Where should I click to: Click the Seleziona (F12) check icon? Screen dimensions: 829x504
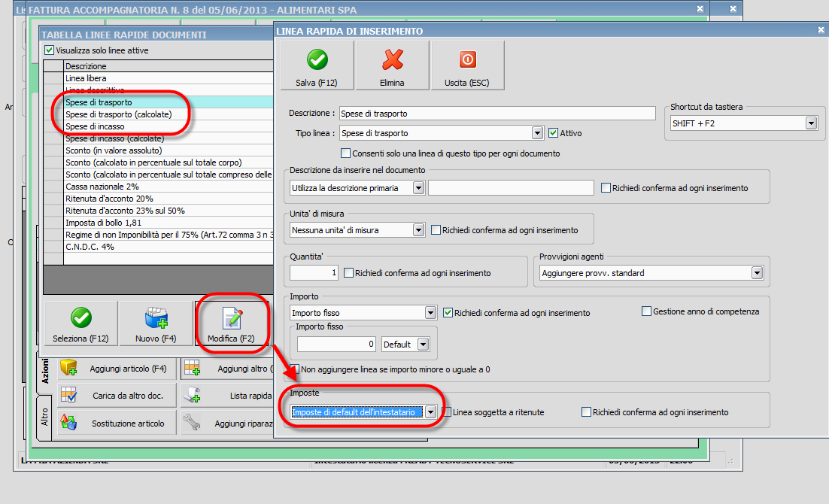81,318
